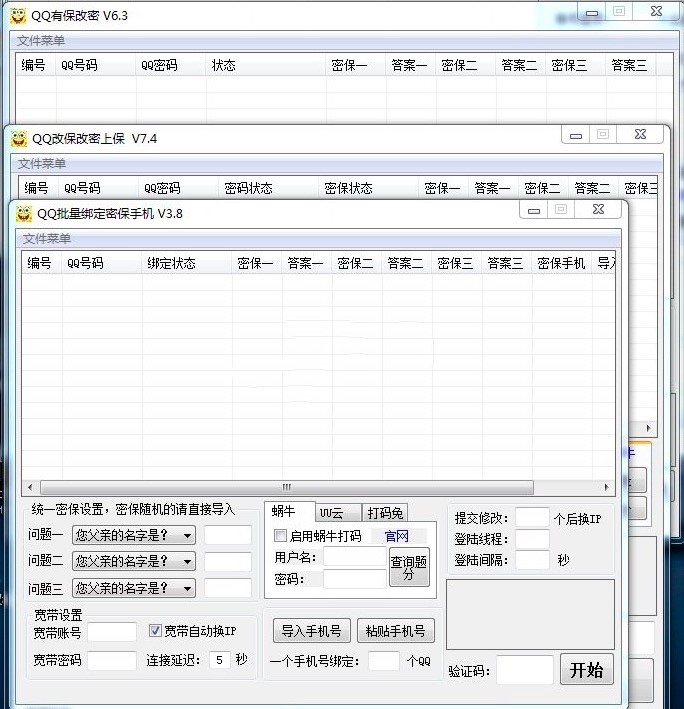Image resolution: width=684 pixels, height=709 pixels.
Task: Click the 粘贴手机号 button
Action: pos(396,630)
